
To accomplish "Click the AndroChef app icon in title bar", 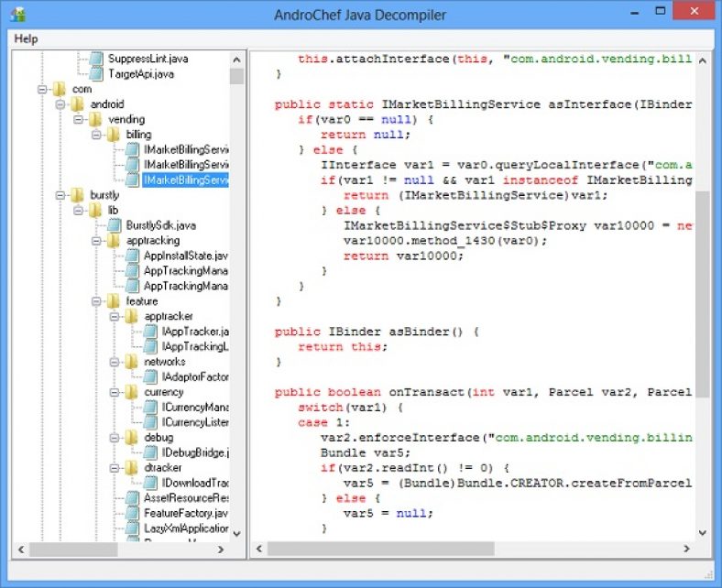I will 17,16.
